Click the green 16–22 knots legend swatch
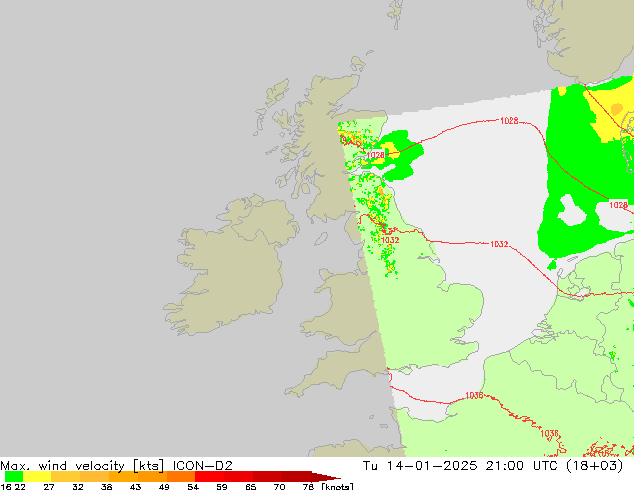The image size is (634, 490). point(14,476)
